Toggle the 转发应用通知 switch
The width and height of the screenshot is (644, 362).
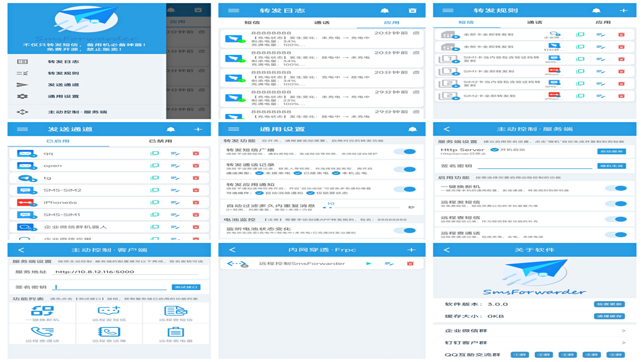(x=405, y=190)
